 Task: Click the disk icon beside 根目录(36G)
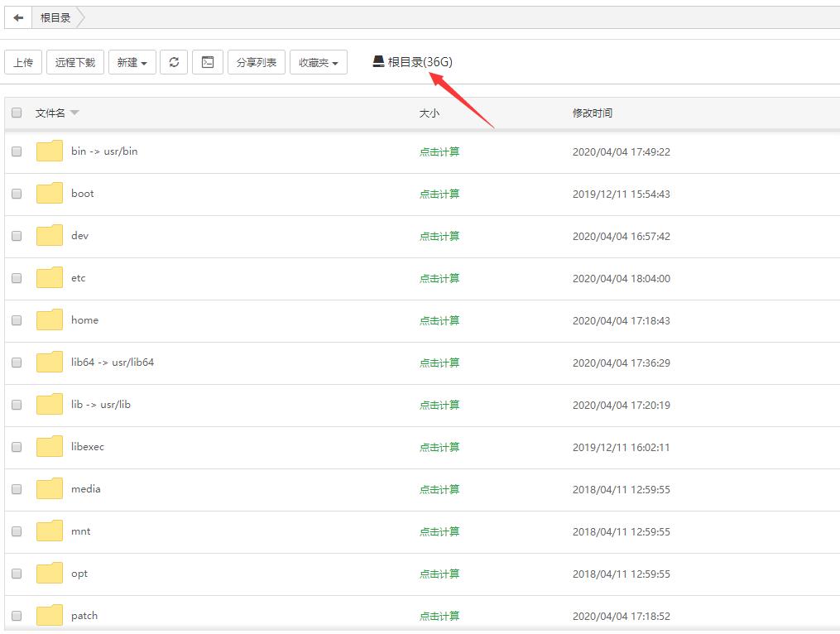coord(379,61)
